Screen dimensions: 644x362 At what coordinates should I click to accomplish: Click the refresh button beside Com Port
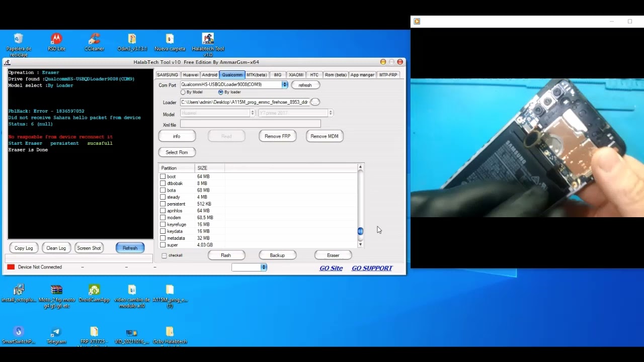(x=305, y=85)
